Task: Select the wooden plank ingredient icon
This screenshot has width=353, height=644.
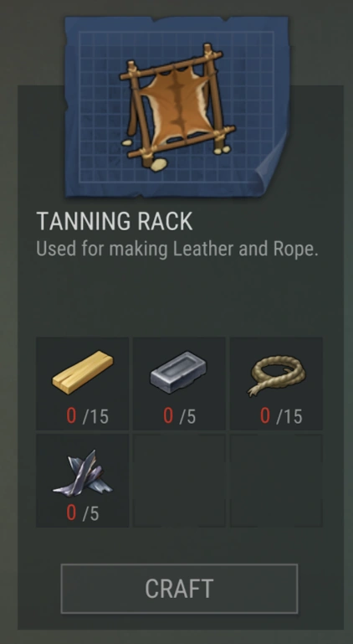Action: [x=83, y=372]
